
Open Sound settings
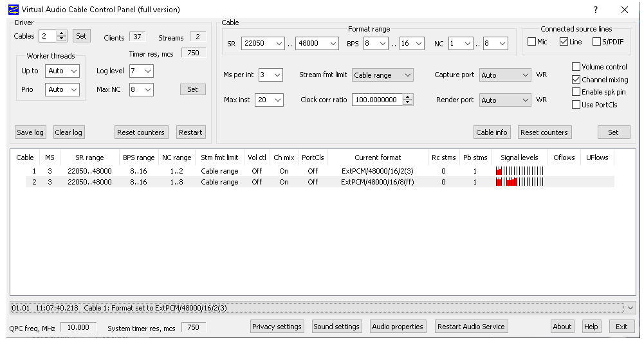point(336,327)
